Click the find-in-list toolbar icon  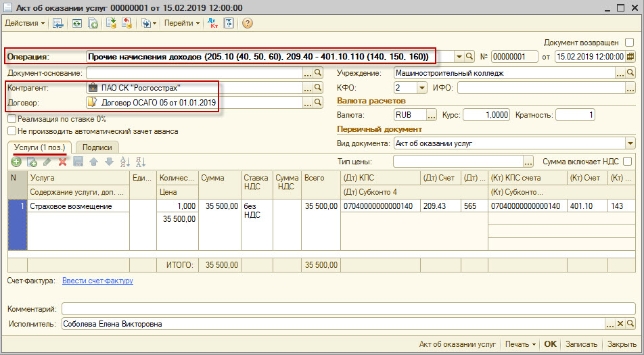point(58,24)
